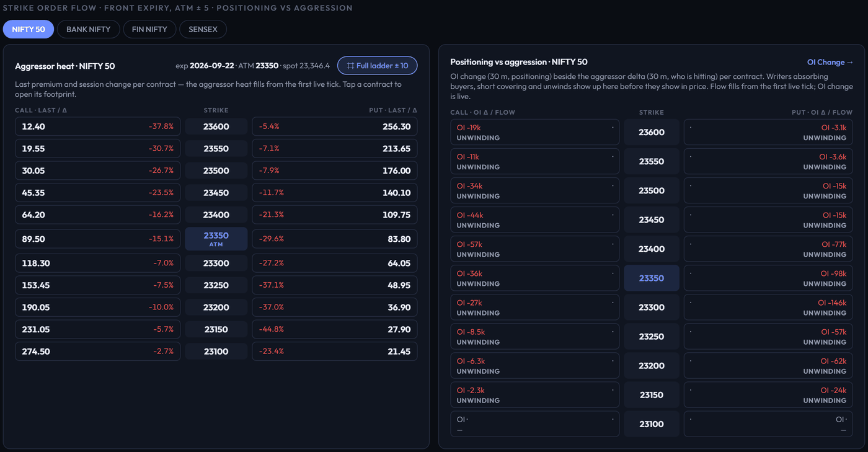868x452 pixels.
Task: Open the put contract priced 27.90
Action: point(335,329)
